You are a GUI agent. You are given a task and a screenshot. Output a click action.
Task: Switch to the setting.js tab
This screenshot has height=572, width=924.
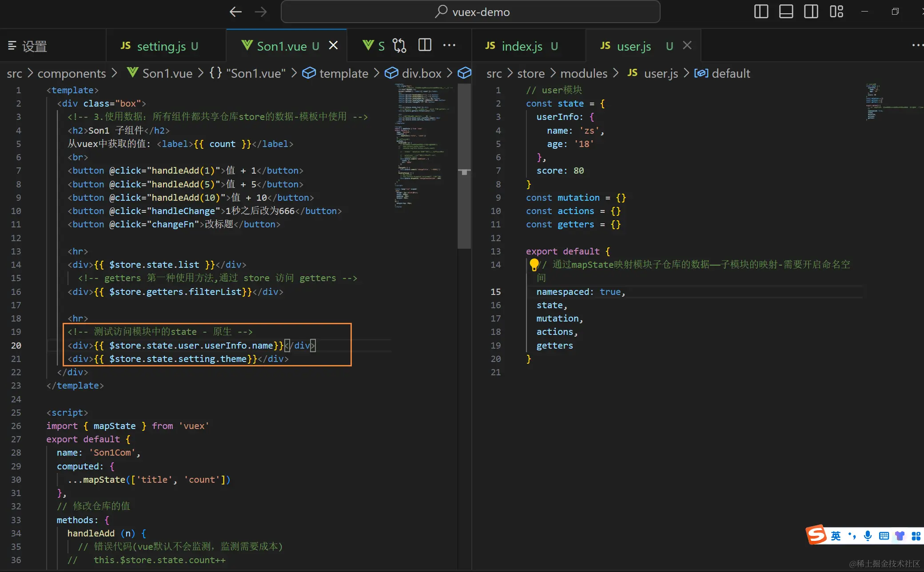coord(166,46)
